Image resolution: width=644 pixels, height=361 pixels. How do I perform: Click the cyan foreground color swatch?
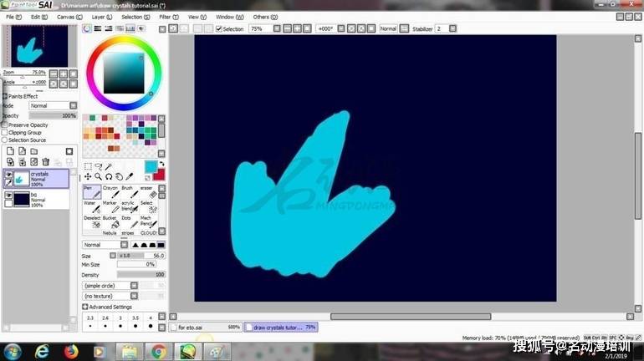tap(150, 166)
